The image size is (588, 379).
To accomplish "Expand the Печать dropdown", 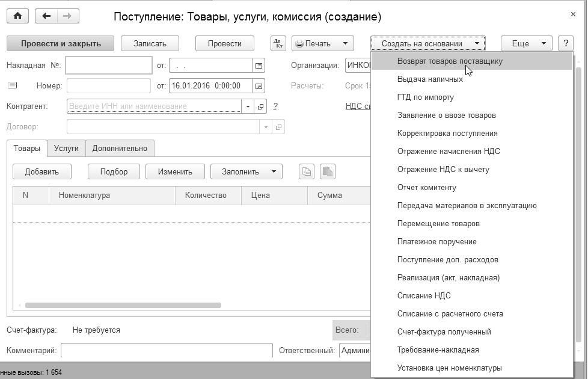I will click(345, 43).
